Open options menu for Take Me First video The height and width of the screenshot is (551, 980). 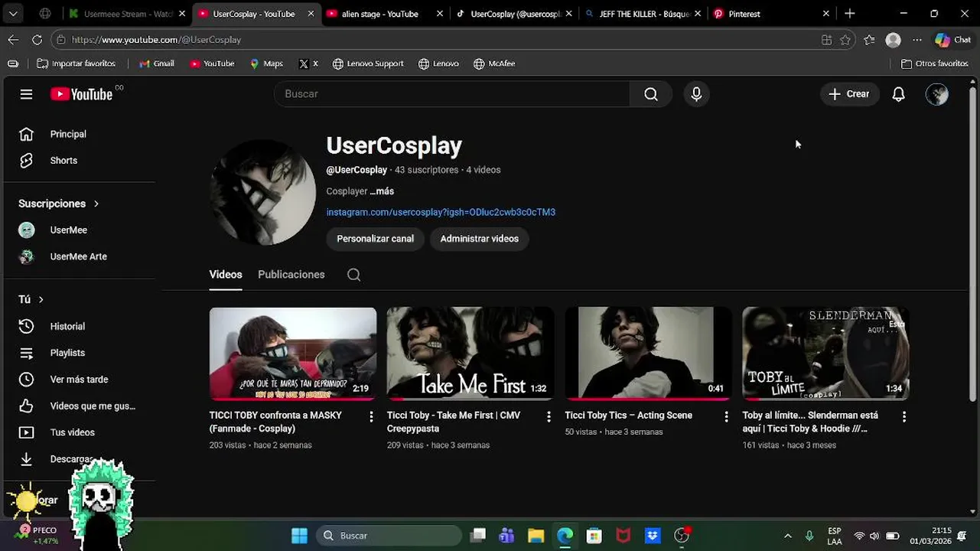tap(549, 416)
